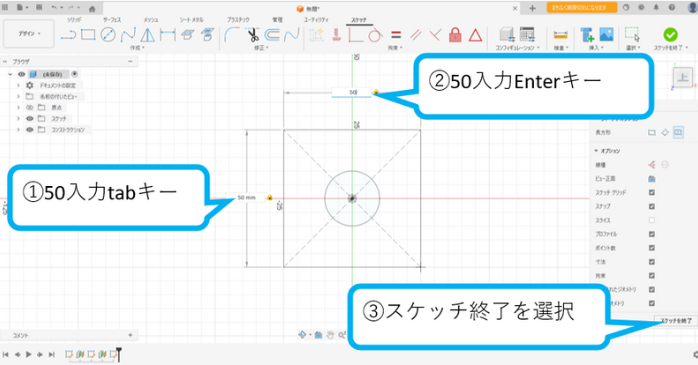Click the timeline Play button
This screenshot has height=365, width=698.
point(28,354)
